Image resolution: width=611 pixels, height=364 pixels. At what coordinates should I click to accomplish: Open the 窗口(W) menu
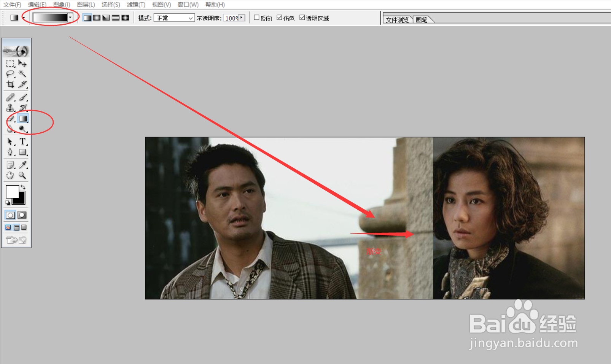[188, 5]
